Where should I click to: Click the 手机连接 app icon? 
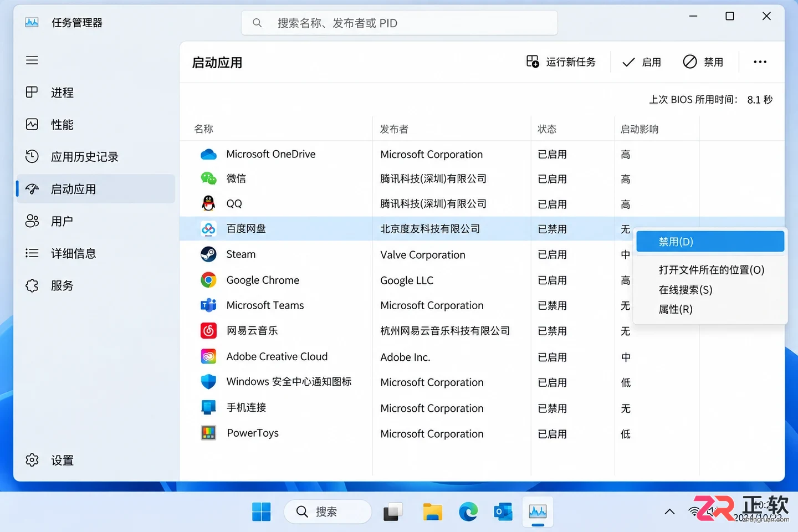pyautogui.click(x=208, y=407)
